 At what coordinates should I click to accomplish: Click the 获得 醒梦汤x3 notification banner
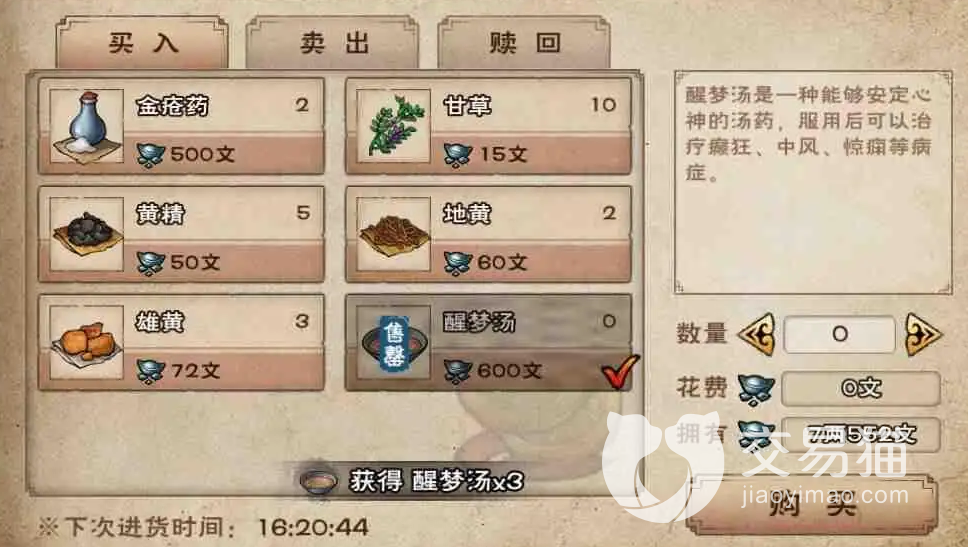412,481
